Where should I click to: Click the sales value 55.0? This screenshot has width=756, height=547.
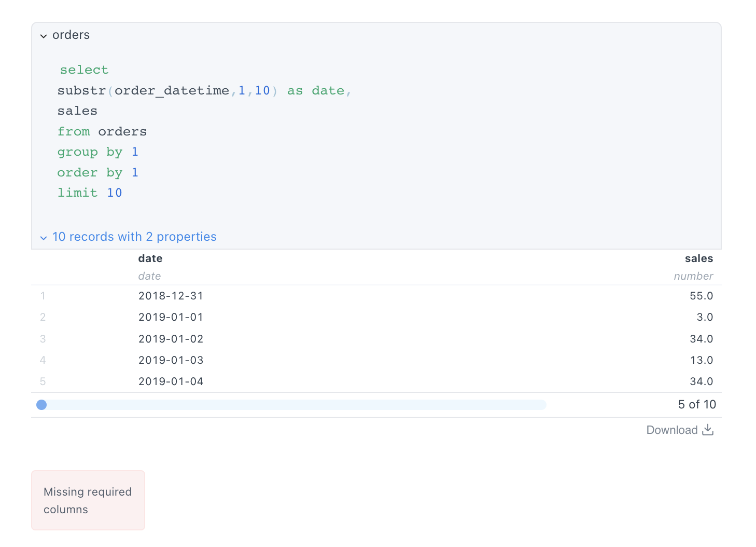point(701,296)
